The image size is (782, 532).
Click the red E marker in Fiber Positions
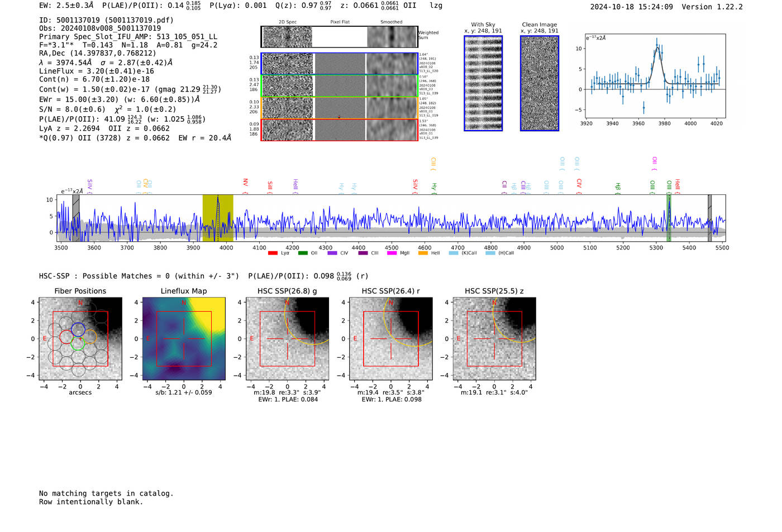click(45, 339)
